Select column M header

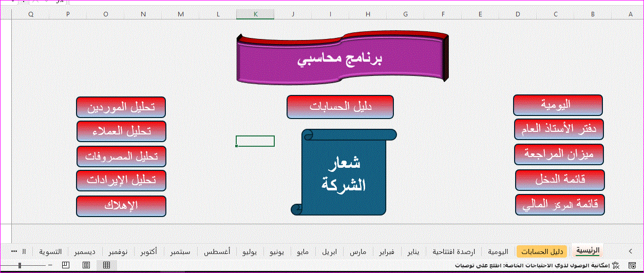click(181, 15)
